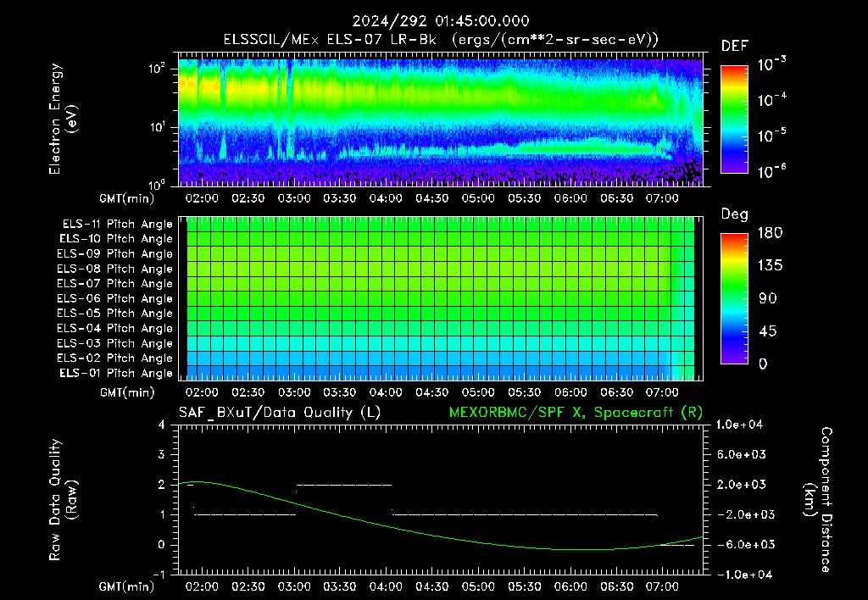Image resolution: width=868 pixels, height=600 pixels.
Task: Click the Component Distance (km) axis label
Action: pos(818,500)
